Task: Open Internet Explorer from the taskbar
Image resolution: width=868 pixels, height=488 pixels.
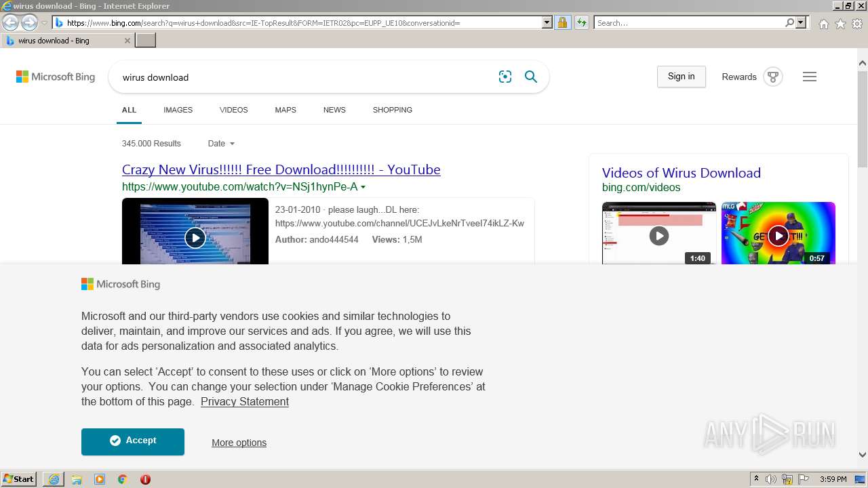Action: [54, 479]
